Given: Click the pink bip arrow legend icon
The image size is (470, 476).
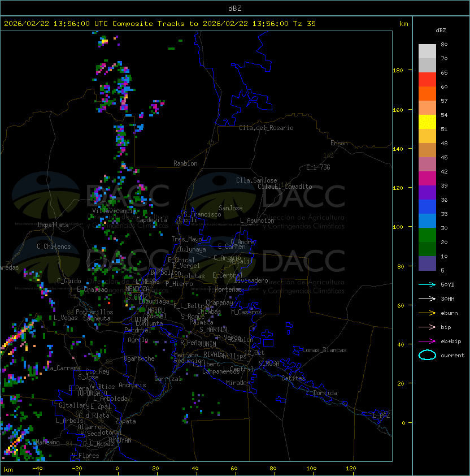Looking at the screenshot, I should [427, 327].
